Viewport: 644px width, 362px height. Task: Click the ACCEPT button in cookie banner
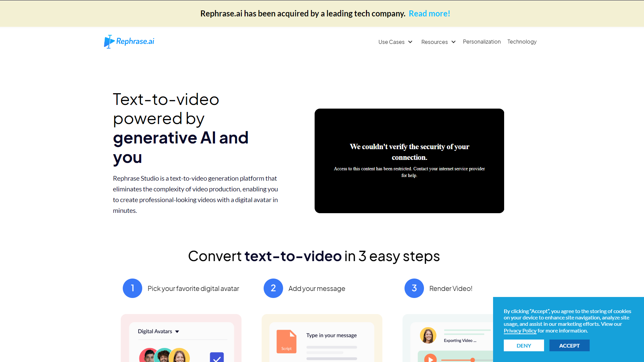pos(570,346)
